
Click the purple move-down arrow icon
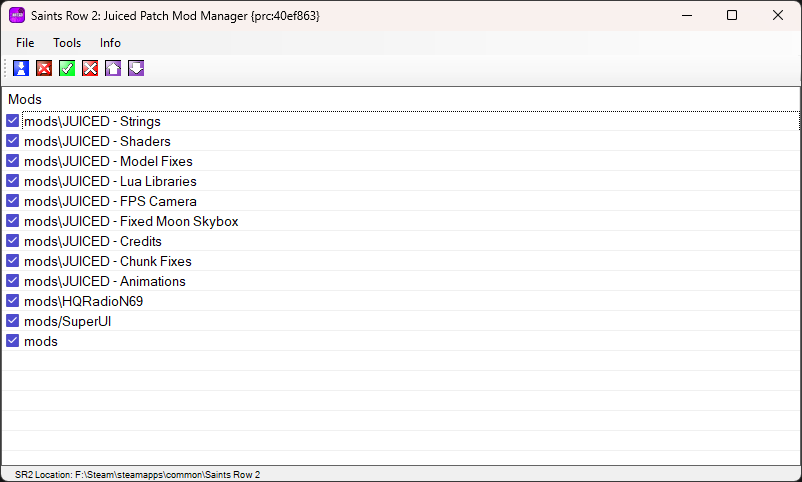(x=136, y=68)
